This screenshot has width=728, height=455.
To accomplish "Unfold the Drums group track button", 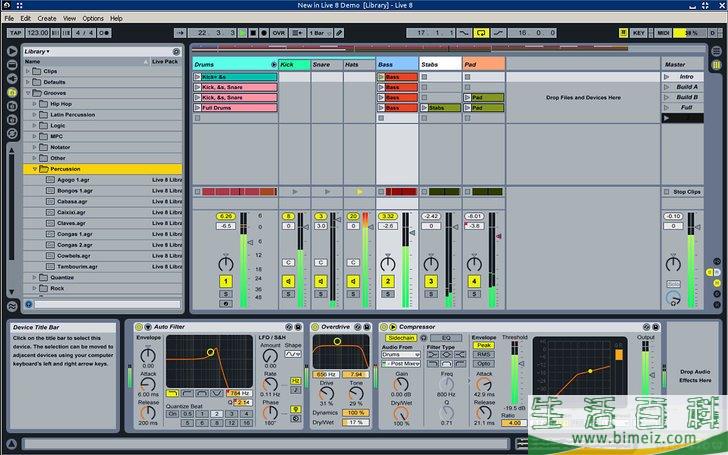I will point(273,65).
